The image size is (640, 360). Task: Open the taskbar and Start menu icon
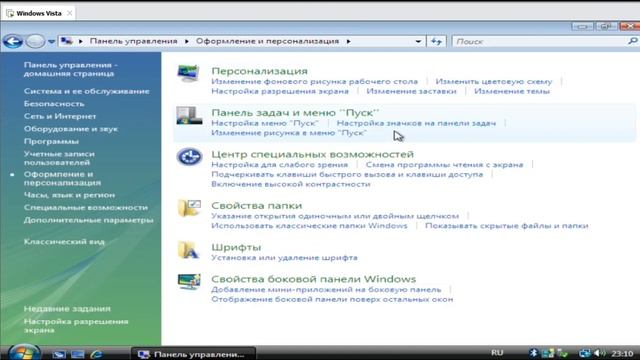(189, 116)
